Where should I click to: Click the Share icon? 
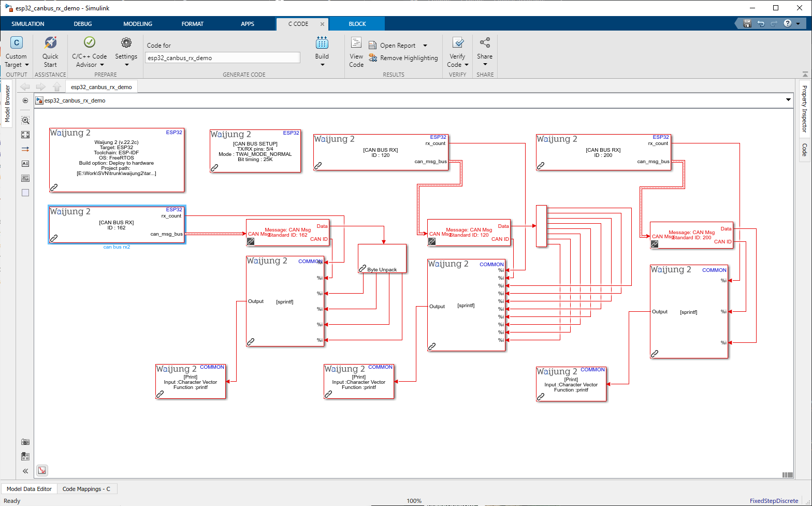(485, 42)
